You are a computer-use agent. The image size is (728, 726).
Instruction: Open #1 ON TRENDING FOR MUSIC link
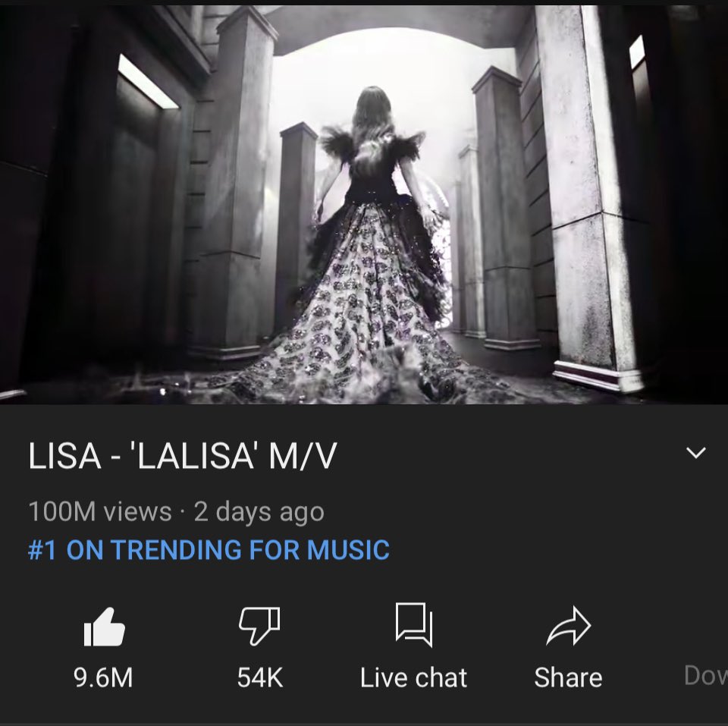(x=209, y=550)
